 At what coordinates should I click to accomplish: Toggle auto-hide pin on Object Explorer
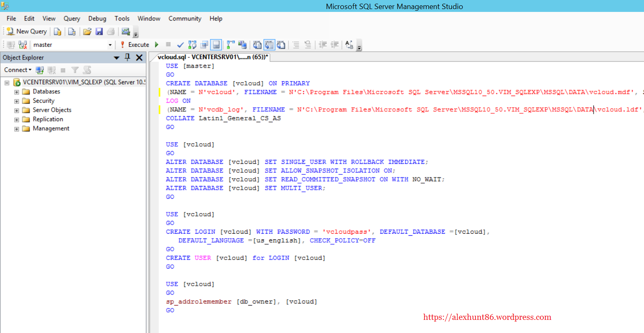tap(127, 57)
